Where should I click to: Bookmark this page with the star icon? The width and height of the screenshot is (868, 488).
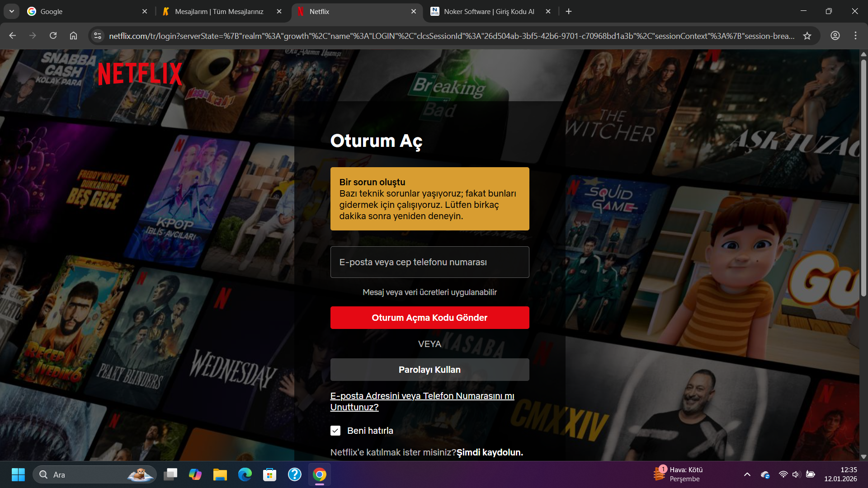[807, 36]
